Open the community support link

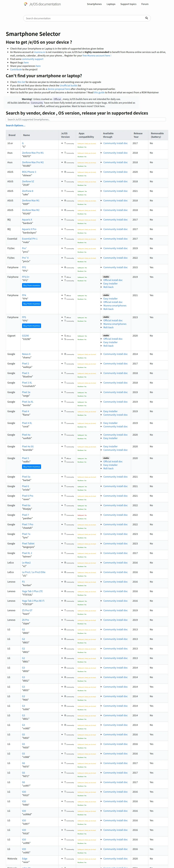pos(32,59)
